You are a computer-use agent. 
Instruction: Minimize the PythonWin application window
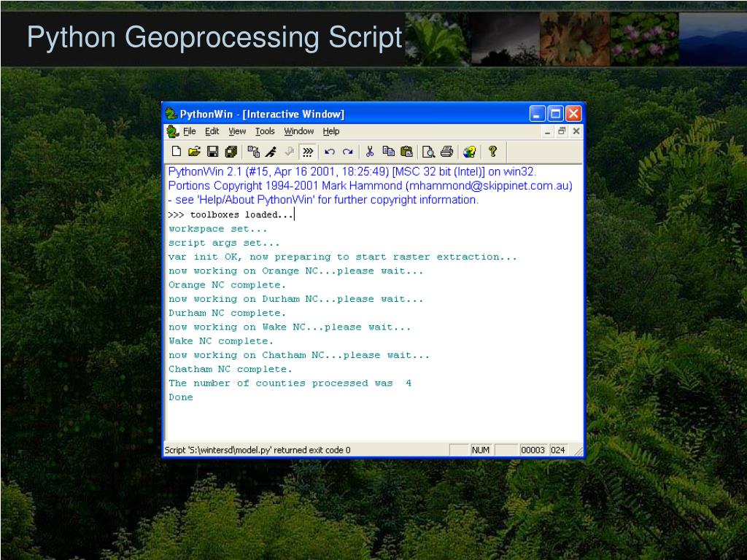click(538, 114)
